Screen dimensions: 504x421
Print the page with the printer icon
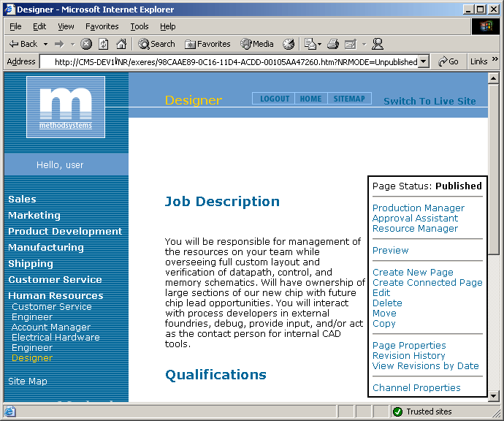pyautogui.click(x=332, y=44)
